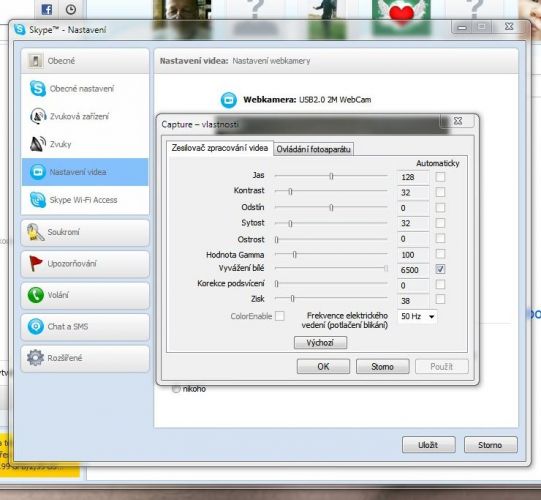Enable automatic Jas checkbox
The width and height of the screenshot is (541, 500).
(x=440, y=177)
